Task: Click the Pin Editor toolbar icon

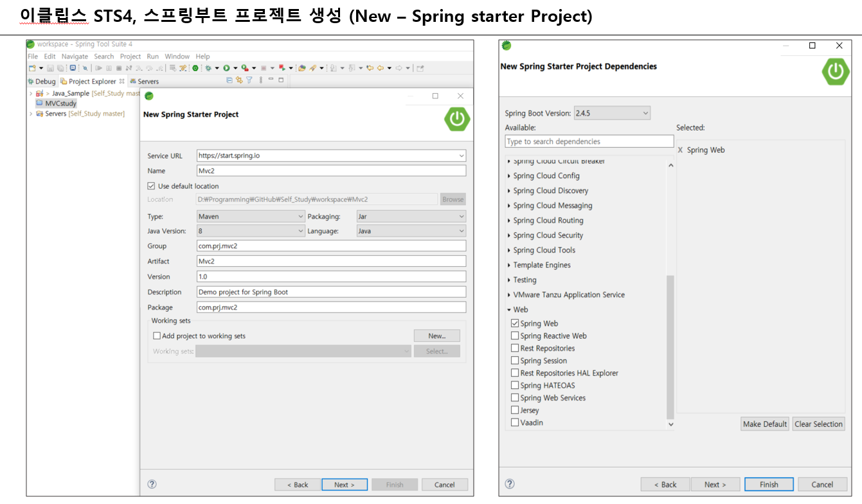Action: point(420,68)
